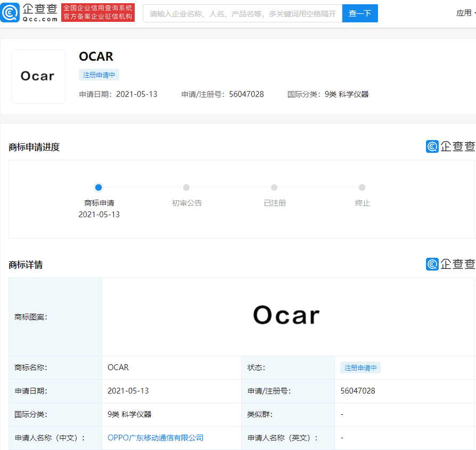Select the 商标申请进度 section heading

pyautogui.click(x=35, y=146)
